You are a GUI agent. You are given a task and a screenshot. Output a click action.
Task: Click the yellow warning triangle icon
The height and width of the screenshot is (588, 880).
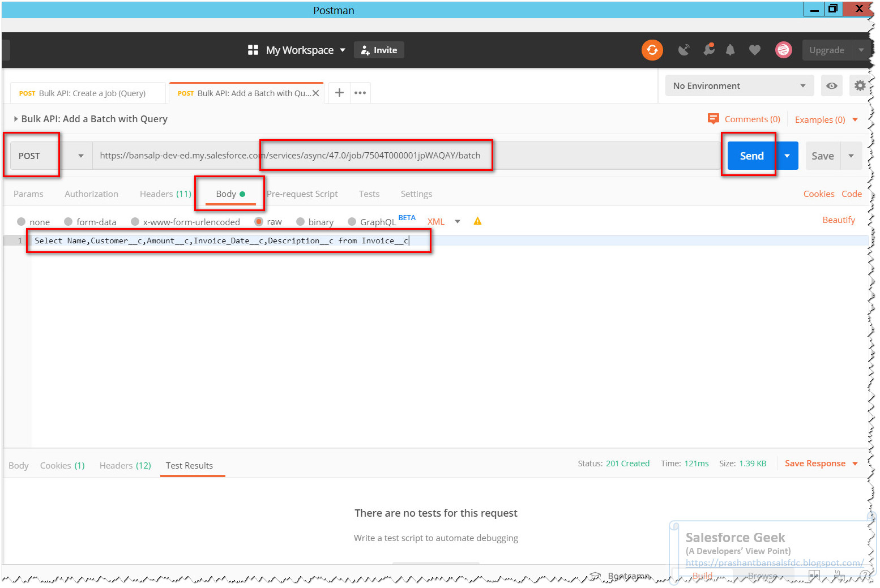pyautogui.click(x=477, y=221)
